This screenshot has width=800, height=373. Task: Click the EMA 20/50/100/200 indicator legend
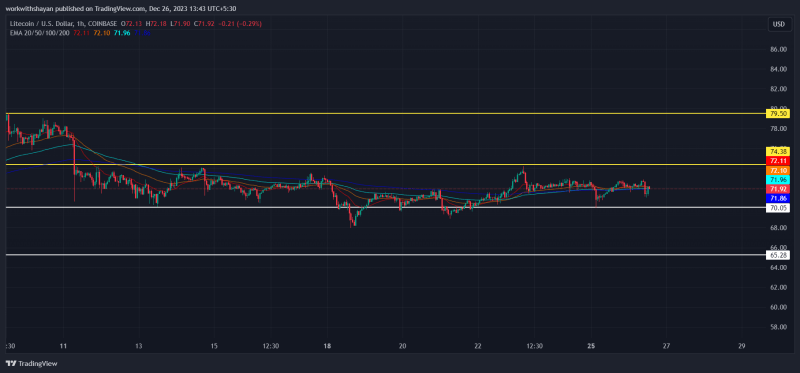40,33
